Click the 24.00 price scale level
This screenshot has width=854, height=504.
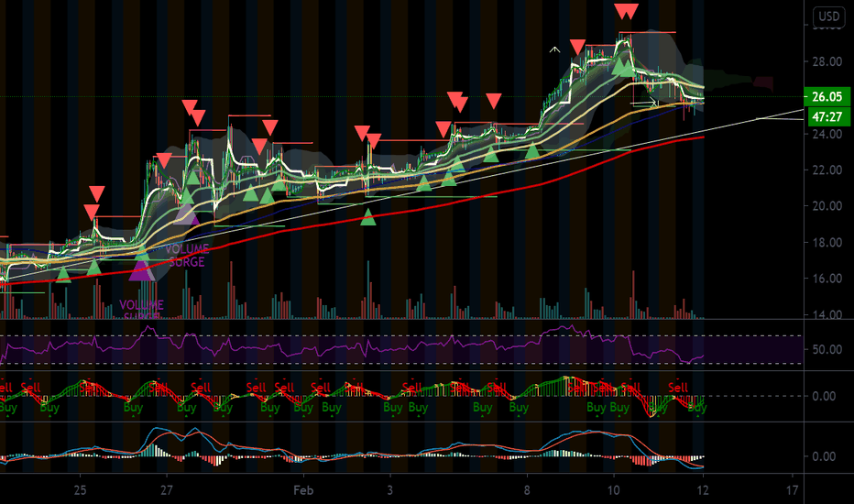point(827,134)
